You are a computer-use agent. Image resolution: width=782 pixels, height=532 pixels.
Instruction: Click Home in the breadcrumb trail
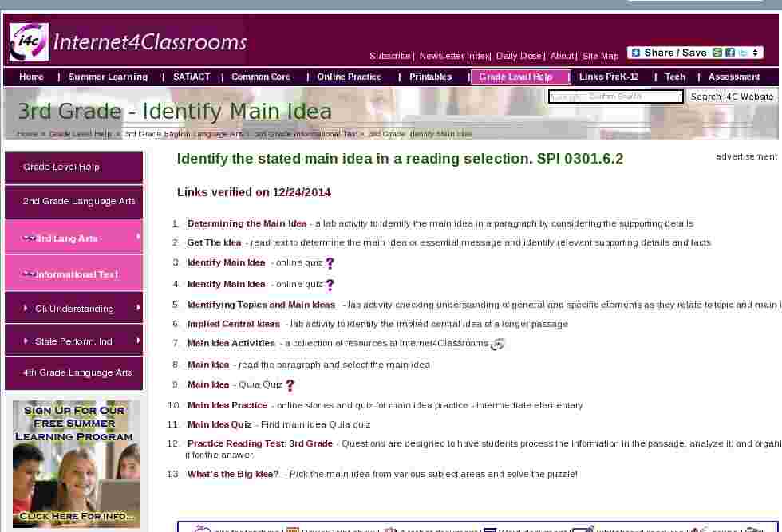pyautogui.click(x=27, y=134)
